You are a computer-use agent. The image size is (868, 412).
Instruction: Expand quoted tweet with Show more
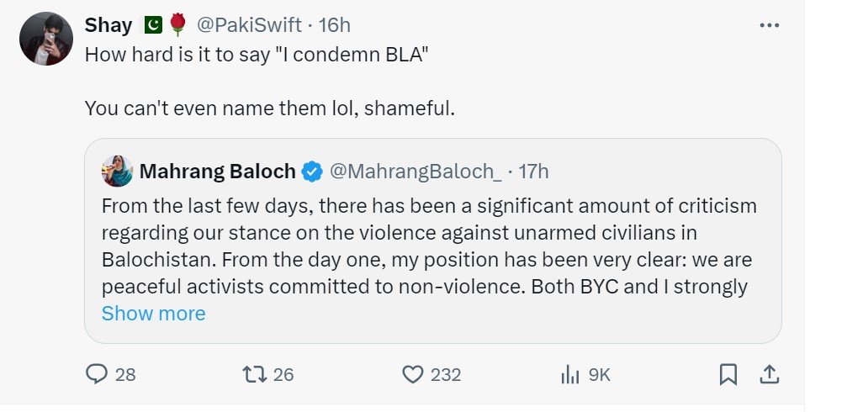pyautogui.click(x=153, y=314)
